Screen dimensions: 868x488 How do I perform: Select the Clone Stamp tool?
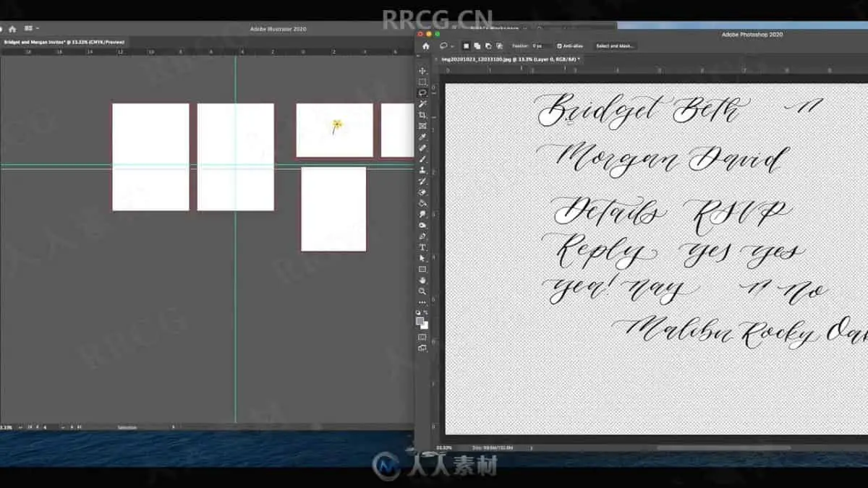click(x=422, y=170)
